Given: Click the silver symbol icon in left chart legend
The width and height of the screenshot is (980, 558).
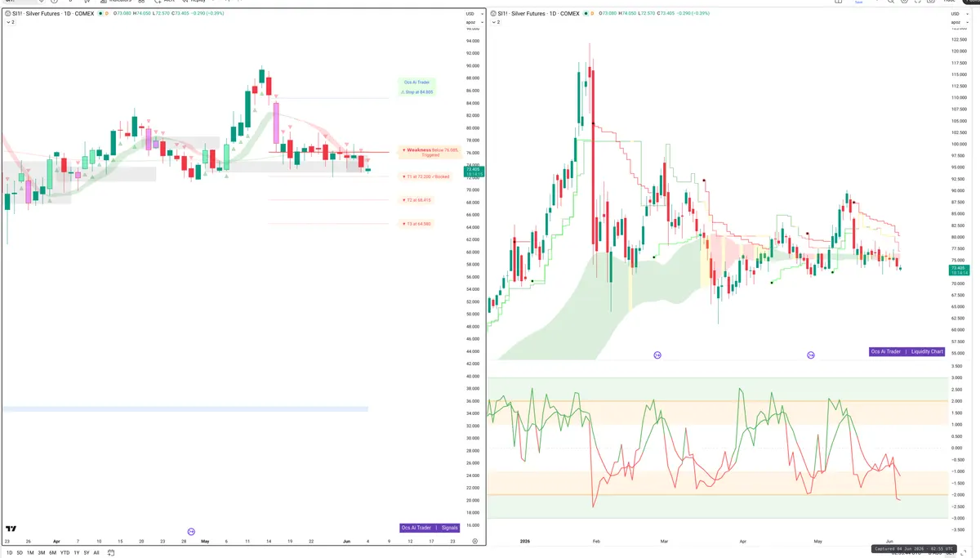Looking at the screenshot, I should click(x=8, y=14).
